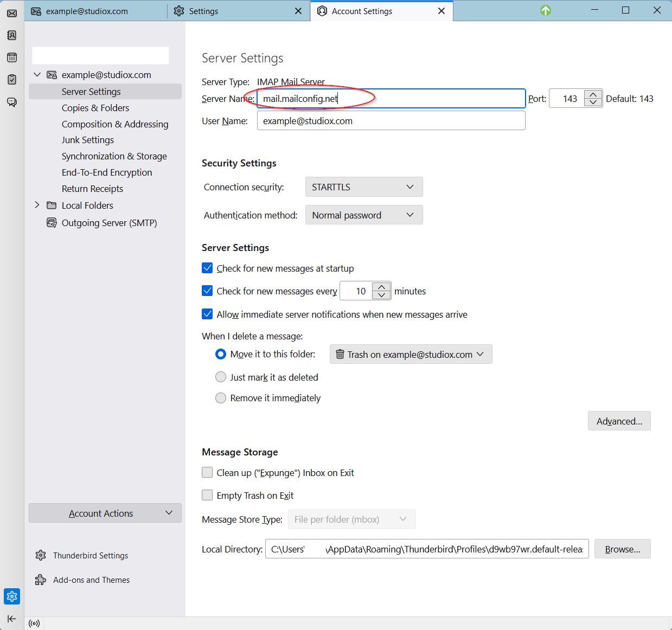Open Return Receipts settings
This screenshot has height=630, width=672.
92,189
